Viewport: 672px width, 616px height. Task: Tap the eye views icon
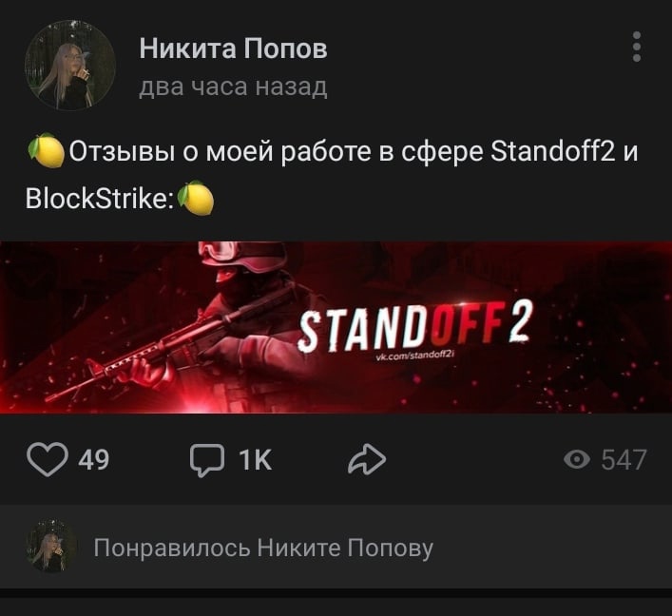click(577, 460)
